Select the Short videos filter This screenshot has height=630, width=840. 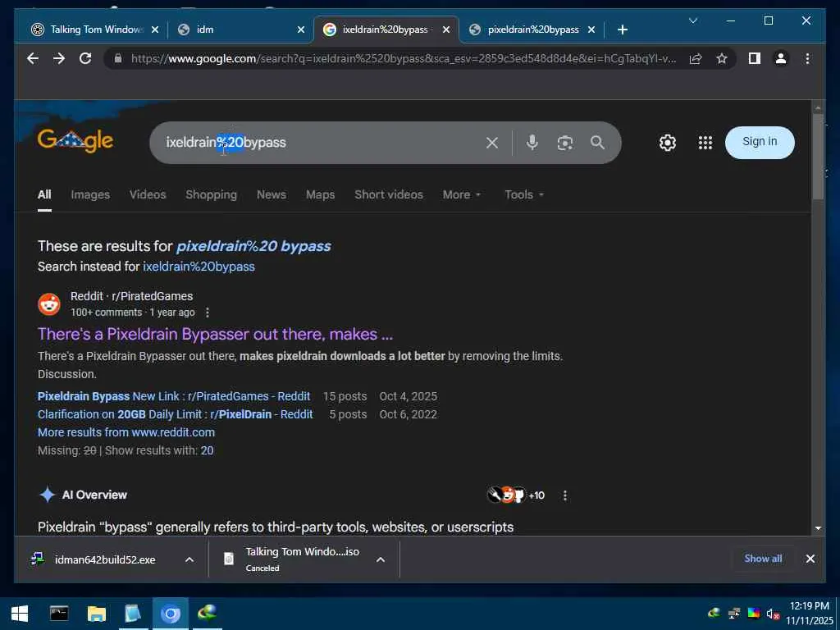point(388,194)
